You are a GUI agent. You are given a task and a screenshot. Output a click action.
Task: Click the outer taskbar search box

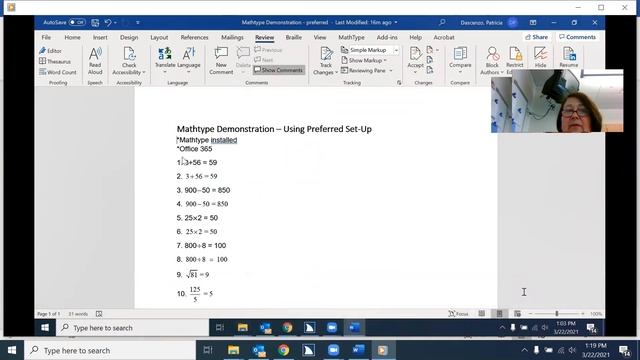[110, 350]
